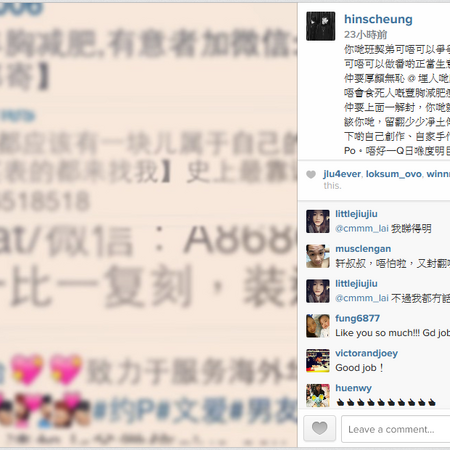Open hinscheung's profile picture
Viewport: 450px width, 450px height.
tap(321, 26)
